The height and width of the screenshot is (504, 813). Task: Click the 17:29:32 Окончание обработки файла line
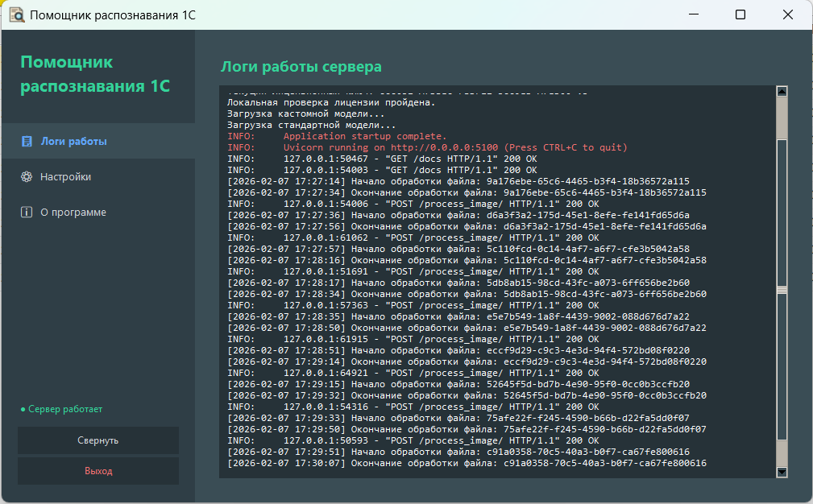[x=467, y=396]
